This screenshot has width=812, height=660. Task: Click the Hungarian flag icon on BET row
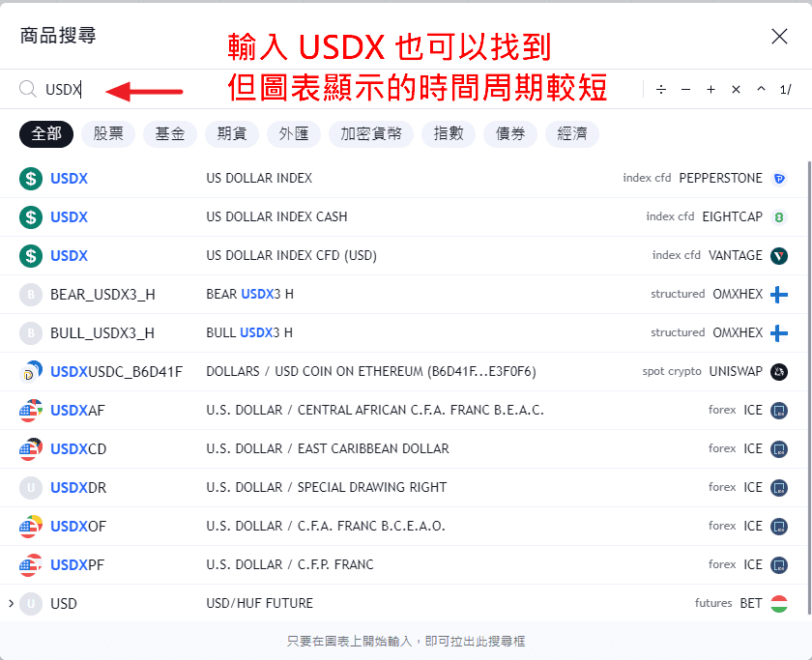click(x=779, y=604)
